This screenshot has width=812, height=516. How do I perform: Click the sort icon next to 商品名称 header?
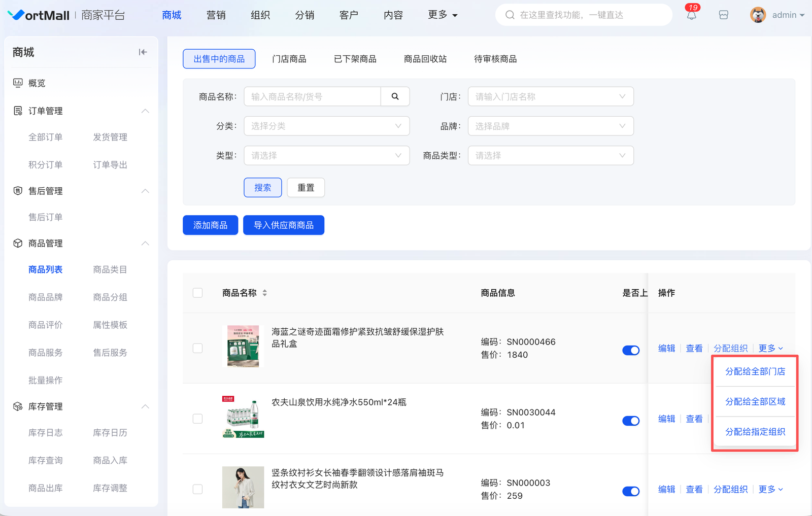[x=264, y=293]
